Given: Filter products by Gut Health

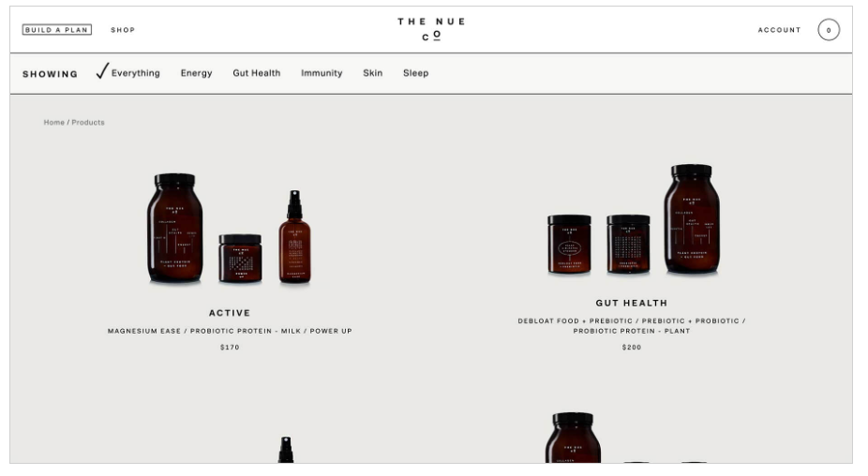Looking at the screenshot, I should click(x=256, y=73).
